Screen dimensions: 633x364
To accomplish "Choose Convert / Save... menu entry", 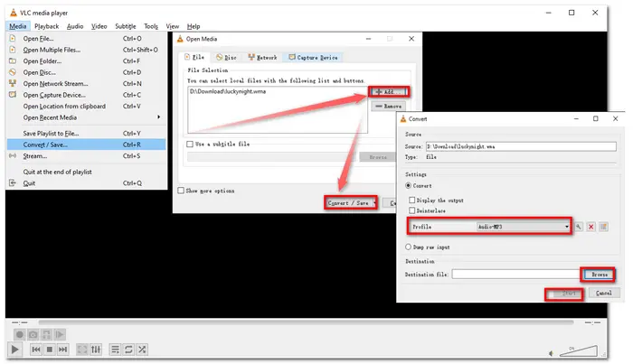I will [x=87, y=145].
